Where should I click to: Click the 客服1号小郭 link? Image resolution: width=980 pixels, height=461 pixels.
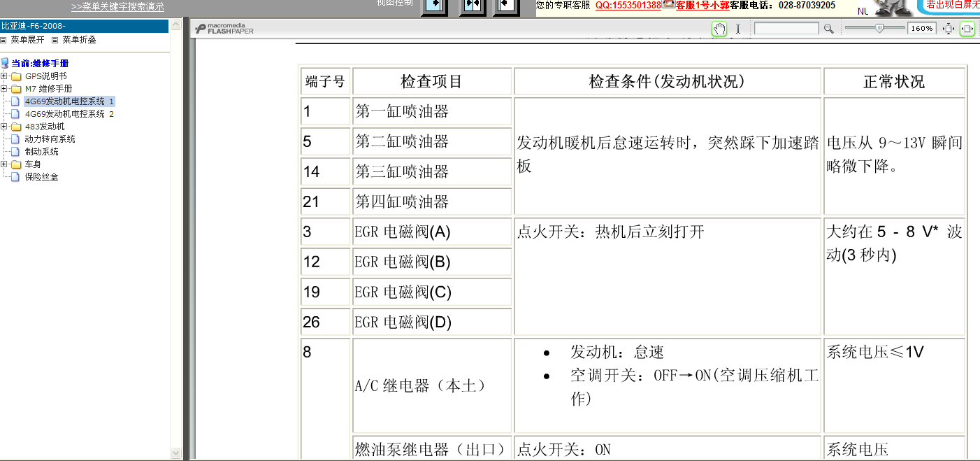(x=702, y=5)
